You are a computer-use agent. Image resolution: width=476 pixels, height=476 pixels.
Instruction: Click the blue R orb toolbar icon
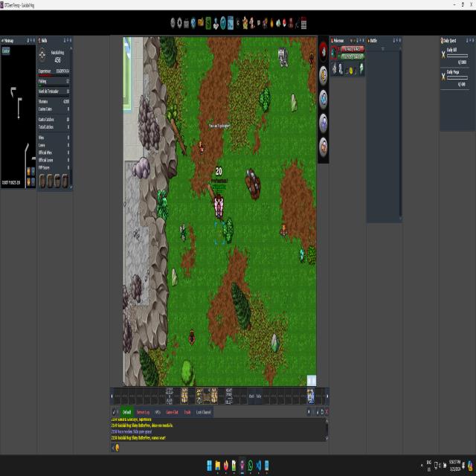click(x=193, y=23)
